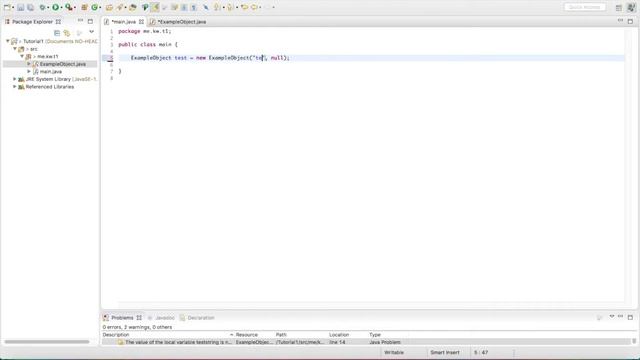The height and width of the screenshot is (360, 640).
Task: Click the Quick Access search field
Action: tap(584, 7)
